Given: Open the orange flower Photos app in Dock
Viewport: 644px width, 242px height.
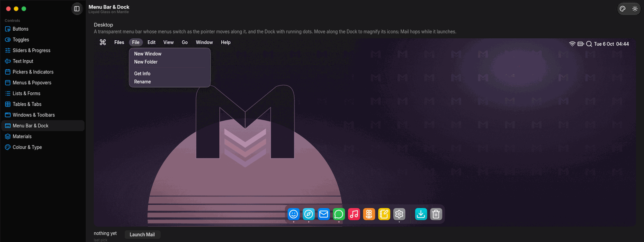Looking at the screenshot, I should pyautogui.click(x=369, y=214).
